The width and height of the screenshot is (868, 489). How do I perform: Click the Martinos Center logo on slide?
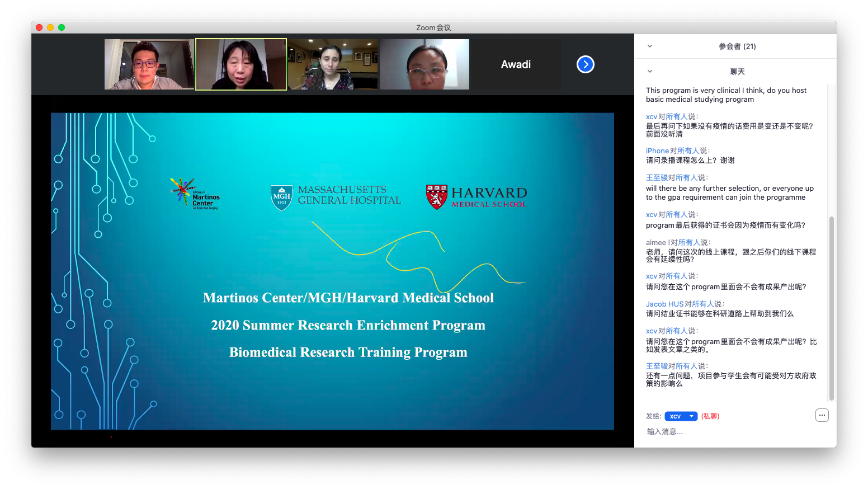pyautogui.click(x=195, y=194)
